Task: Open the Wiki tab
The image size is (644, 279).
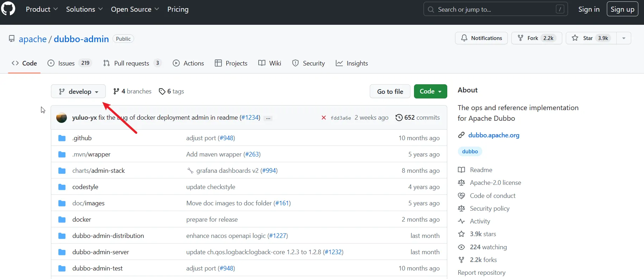Action: point(270,63)
